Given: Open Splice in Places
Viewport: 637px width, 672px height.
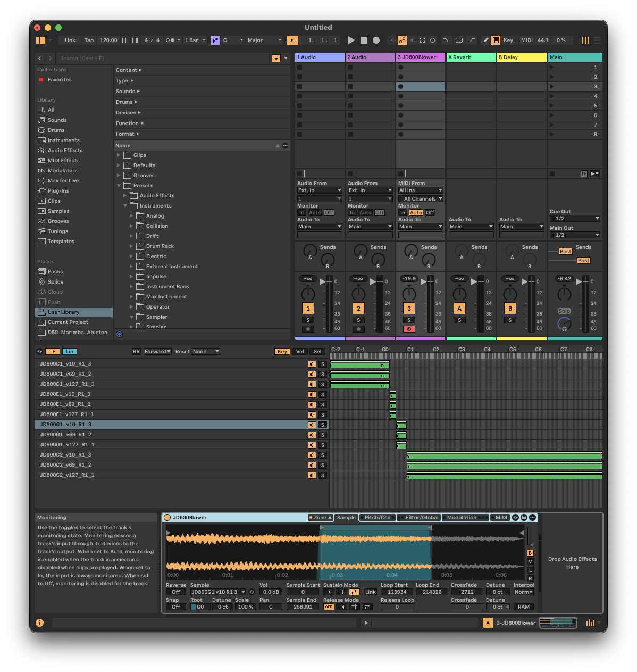Looking at the screenshot, I should (55, 281).
